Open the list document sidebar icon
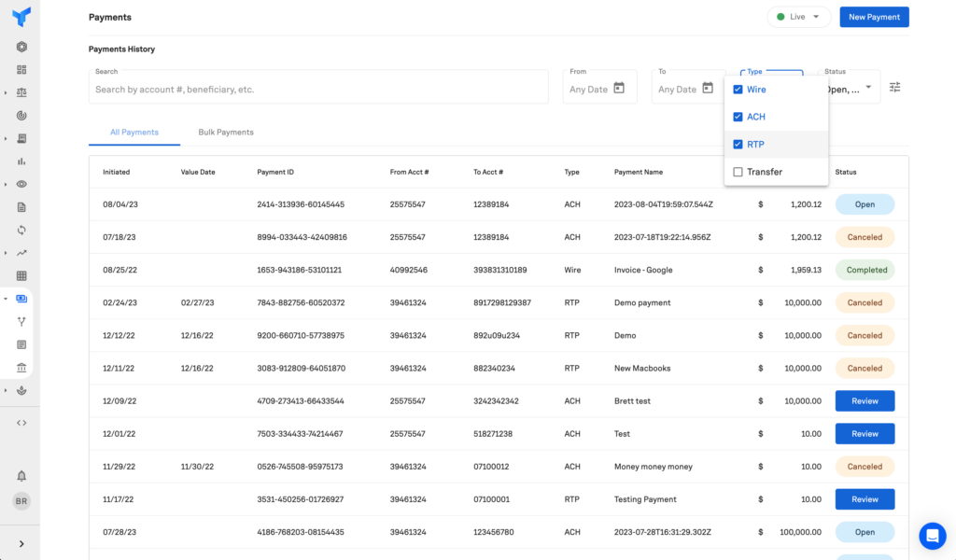 click(21, 344)
